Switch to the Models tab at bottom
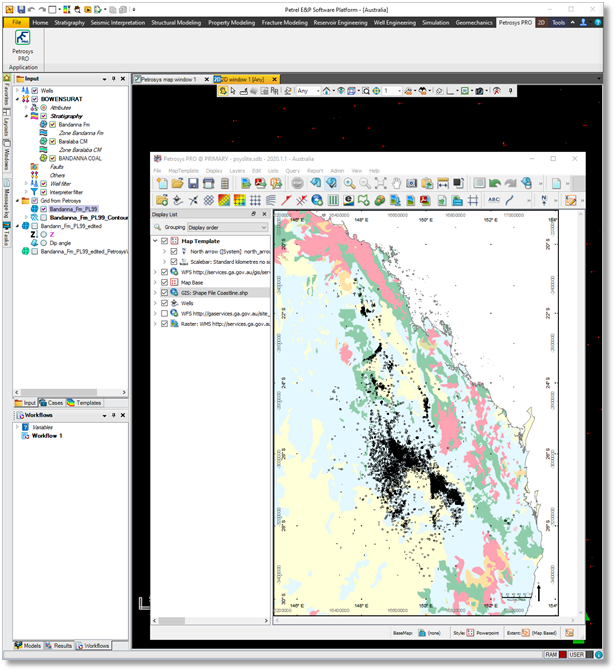616x672 pixels. (x=28, y=645)
